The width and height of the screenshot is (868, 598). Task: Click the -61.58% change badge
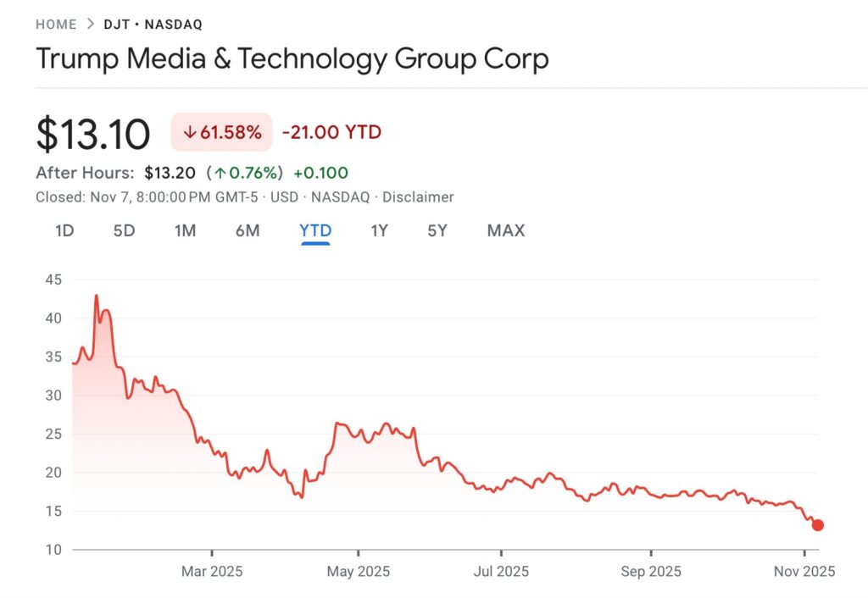pyautogui.click(x=220, y=132)
